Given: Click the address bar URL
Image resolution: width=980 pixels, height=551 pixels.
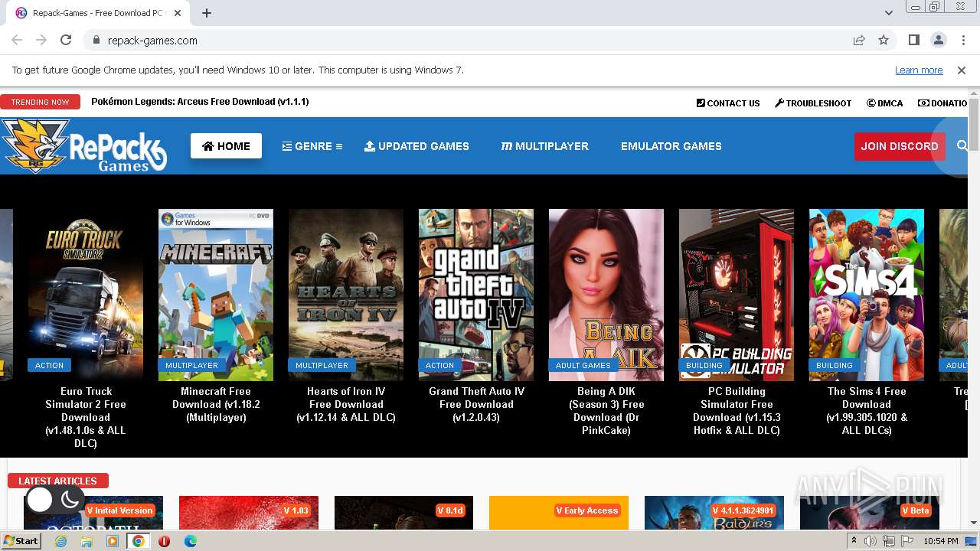Looking at the screenshot, I should 152,41.
